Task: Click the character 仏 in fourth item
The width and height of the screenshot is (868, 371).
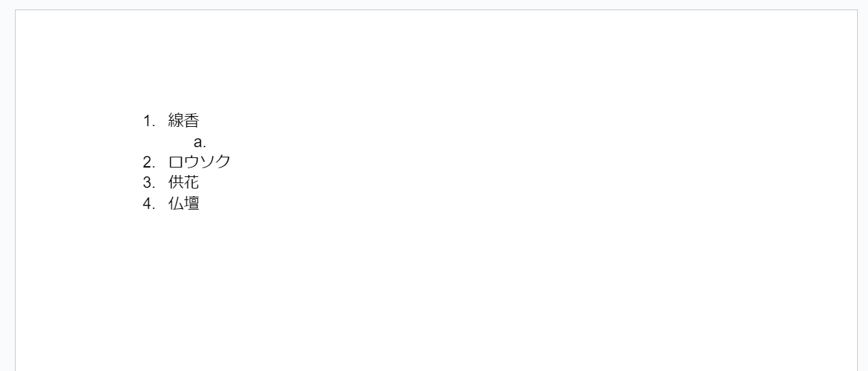Action: pos(176,203)
